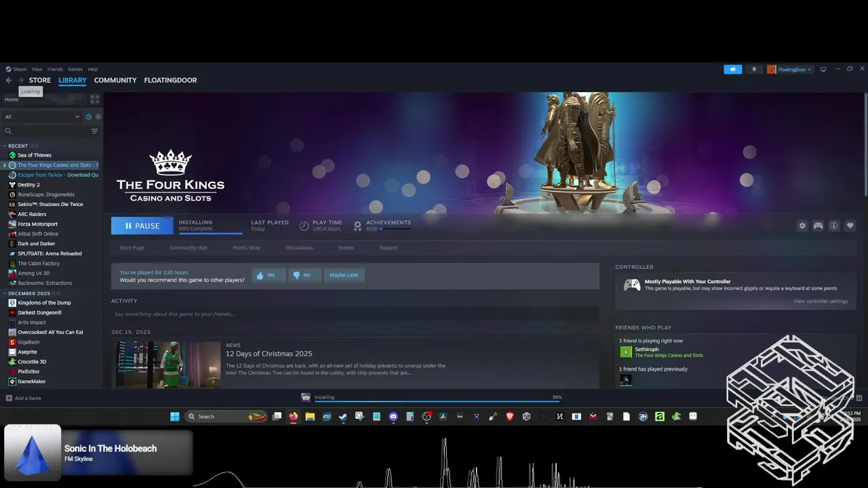Open the Games menu
Image resolution: width=868 pixels, height=488 pixels.
[x=75, y=69]
